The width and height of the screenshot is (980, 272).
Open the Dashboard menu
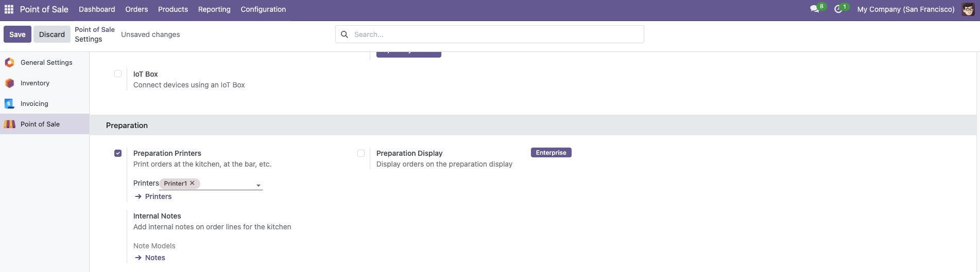[97, 9]
